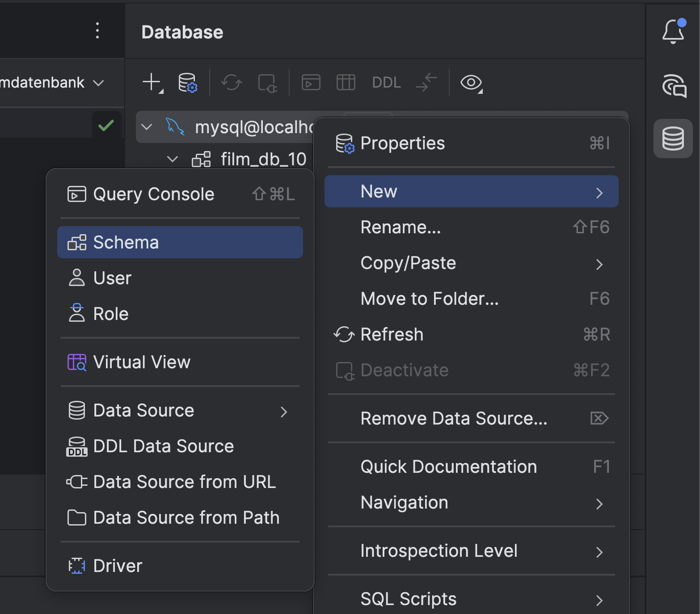
Task: Open Query Console from toolbar icon
Action: point(311,83)
